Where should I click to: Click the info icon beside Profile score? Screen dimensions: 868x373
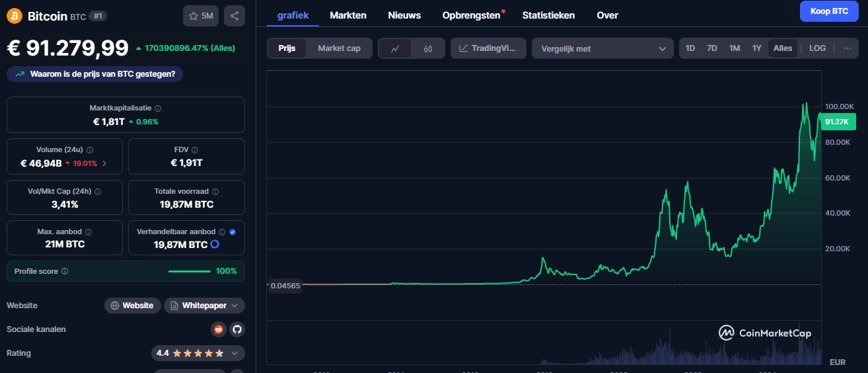click(65, 271)
